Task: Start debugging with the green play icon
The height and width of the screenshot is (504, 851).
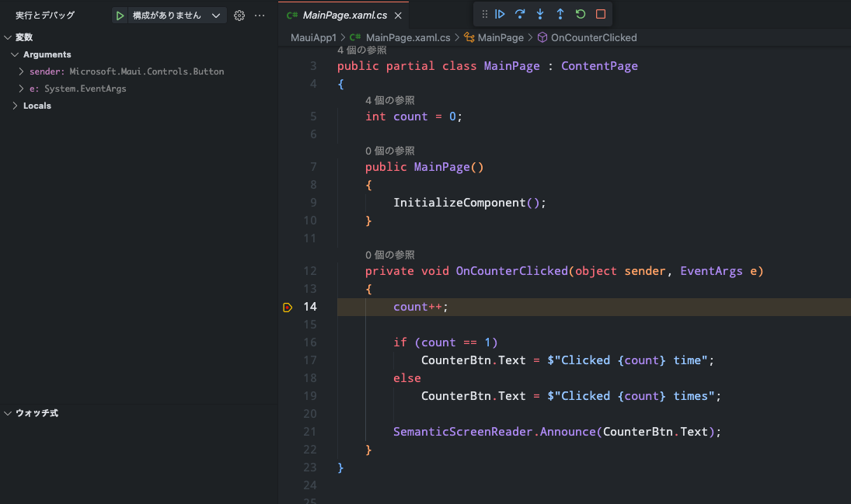Action: tap(119, 15)
